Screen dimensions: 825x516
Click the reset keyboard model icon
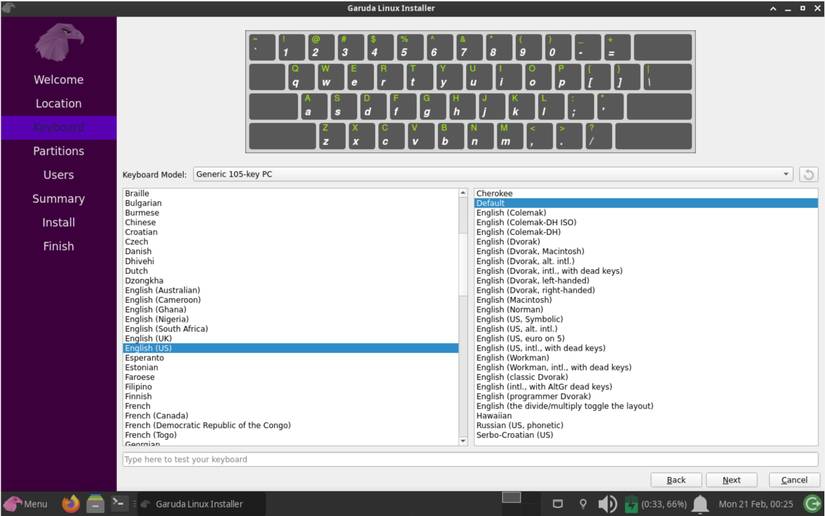(808, 174)
